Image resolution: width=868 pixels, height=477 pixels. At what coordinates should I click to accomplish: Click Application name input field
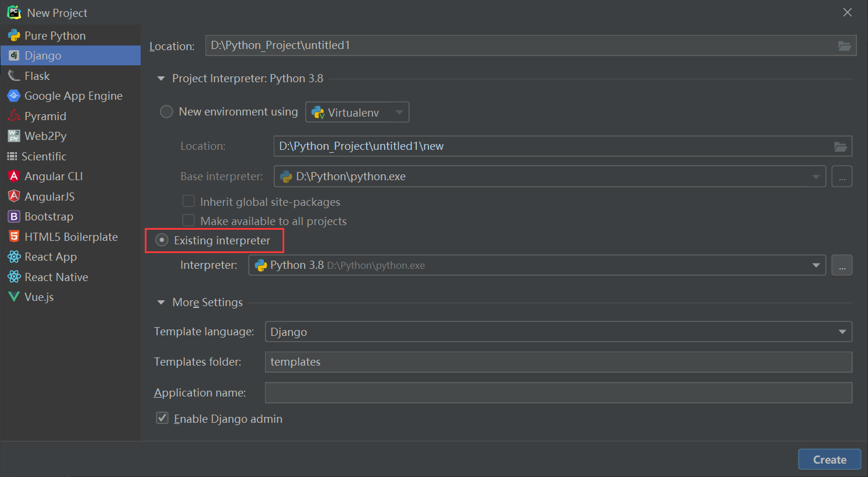point(559,392)
